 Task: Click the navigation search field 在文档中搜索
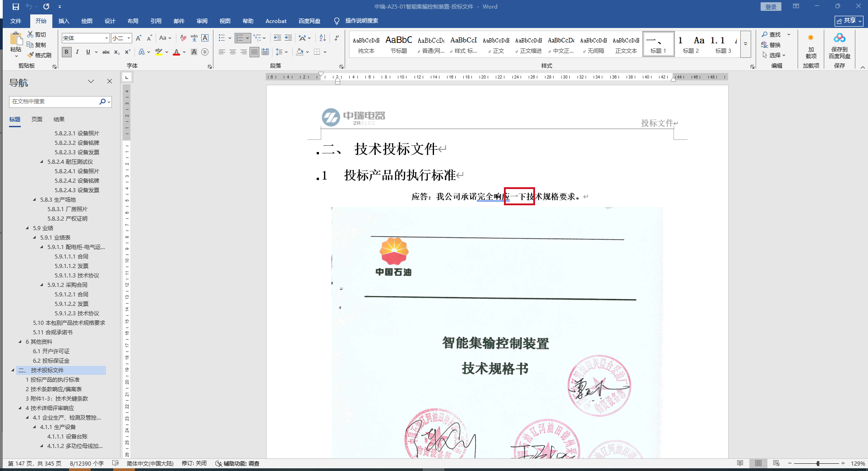(x=54, y=102)
